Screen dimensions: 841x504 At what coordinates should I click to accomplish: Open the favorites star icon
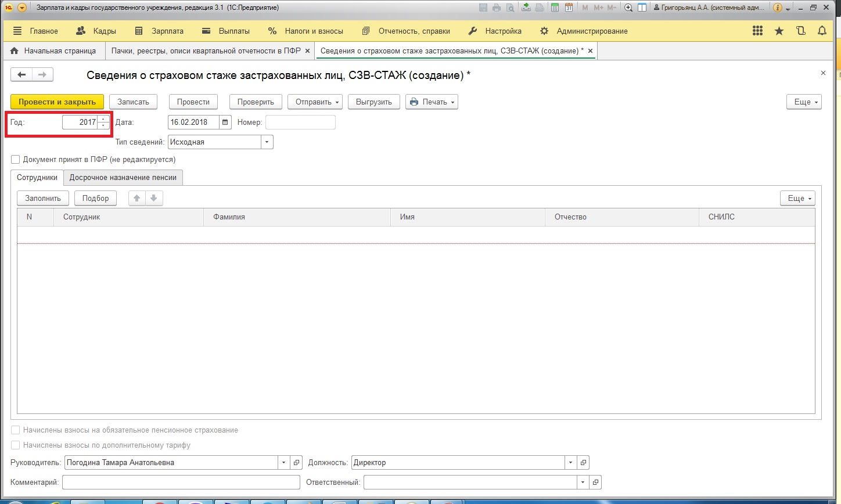[x=779, y=31]
